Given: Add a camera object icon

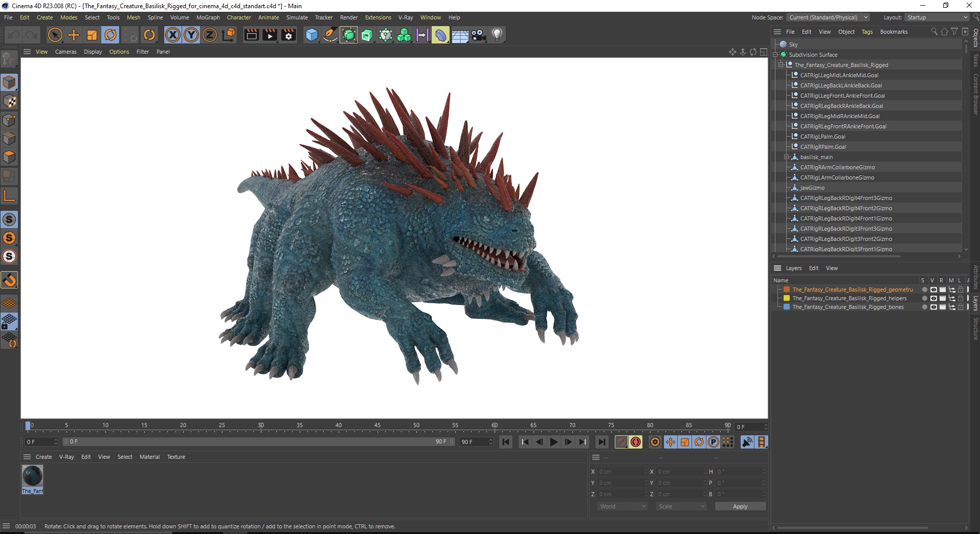Looking at the screenshot, I should 479,35.
